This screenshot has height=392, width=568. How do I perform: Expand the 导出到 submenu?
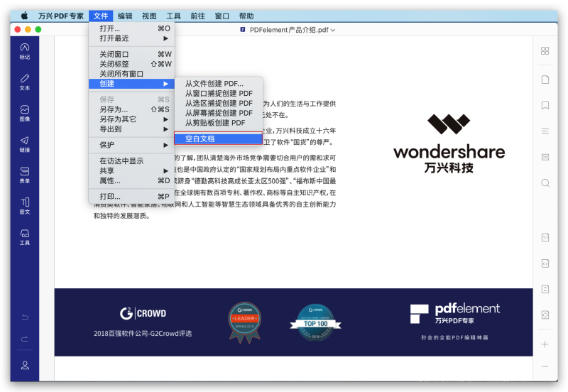tap(132, 129)
